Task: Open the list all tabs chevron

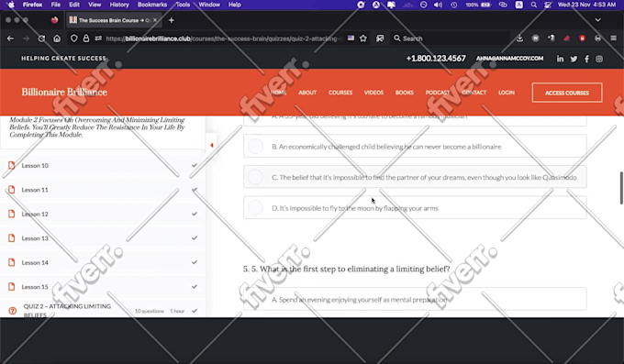Action: click(x=597, y=20)
